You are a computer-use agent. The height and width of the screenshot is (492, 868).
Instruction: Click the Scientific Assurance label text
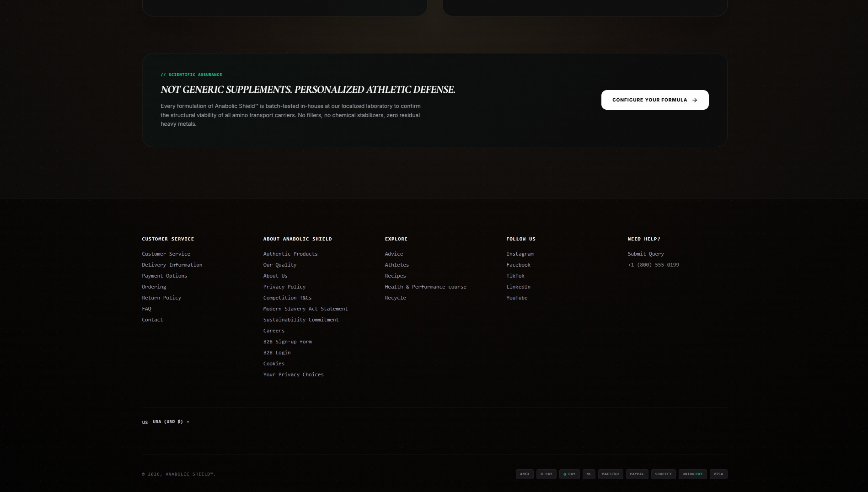coord(191,75)
